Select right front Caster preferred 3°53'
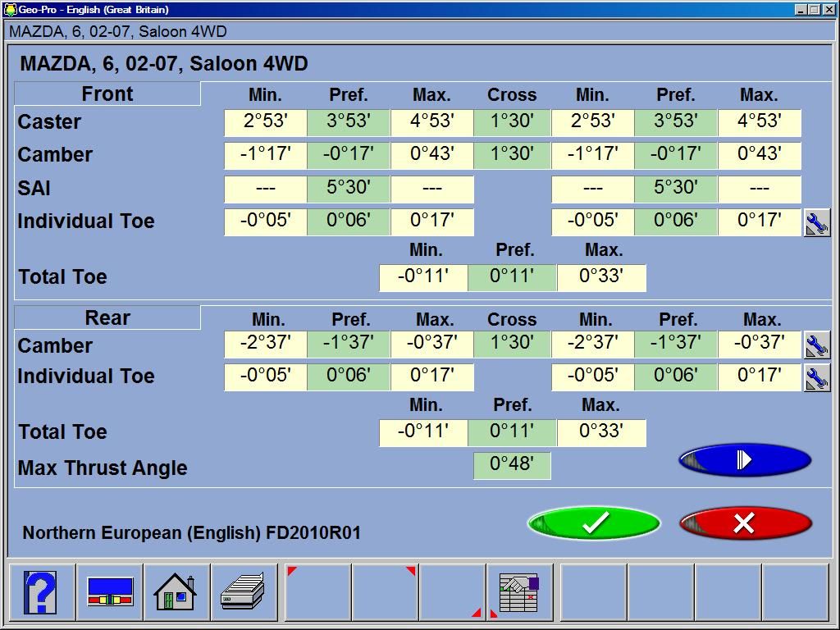The width and height of the screenshot is (840, 630). coord(676,122)
